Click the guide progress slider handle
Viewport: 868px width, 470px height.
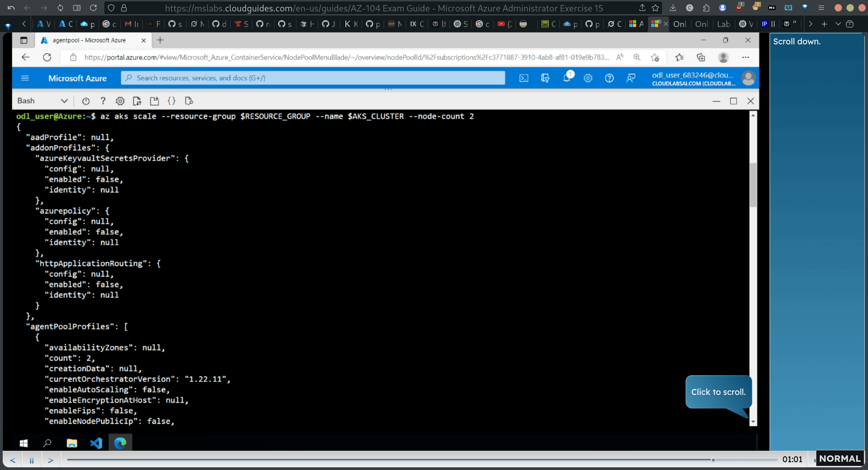coord(713,459)
